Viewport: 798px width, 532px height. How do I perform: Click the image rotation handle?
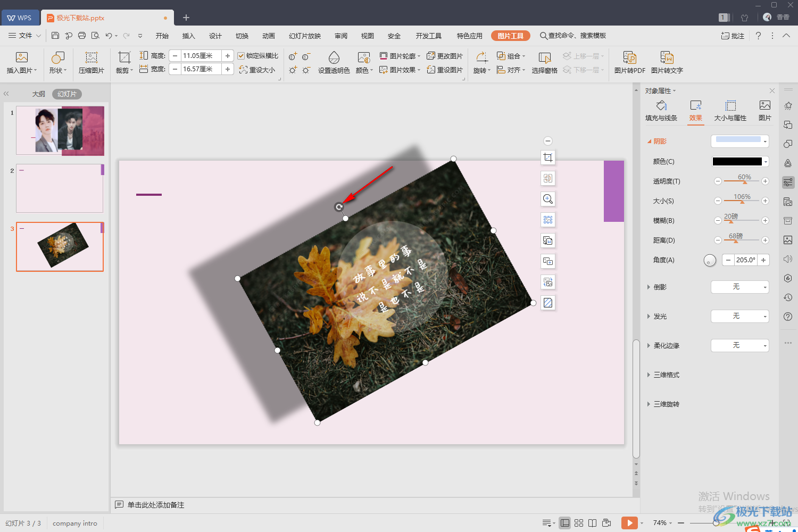point(339,207)
